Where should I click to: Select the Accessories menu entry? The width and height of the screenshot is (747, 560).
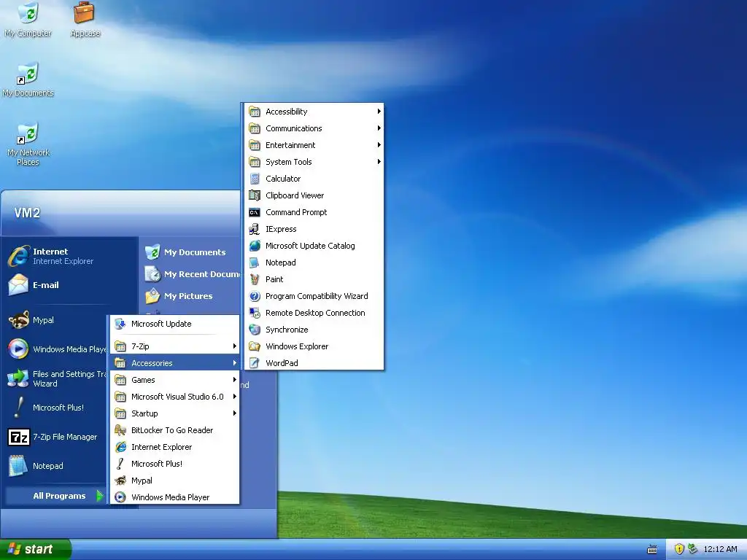(x=175, y=363)
